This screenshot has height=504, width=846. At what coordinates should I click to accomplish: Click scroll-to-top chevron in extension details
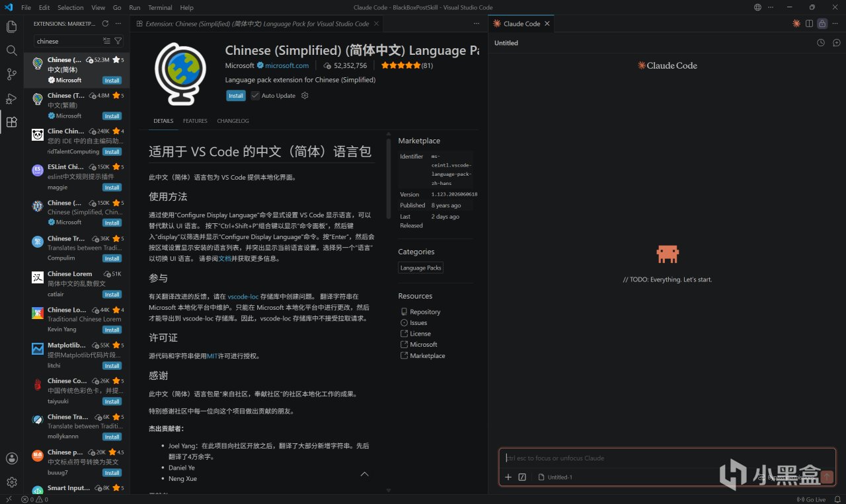(x=364, y=474)
